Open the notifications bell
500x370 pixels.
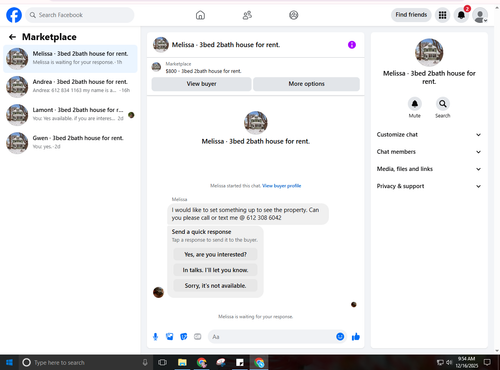[x=461, y=15]
